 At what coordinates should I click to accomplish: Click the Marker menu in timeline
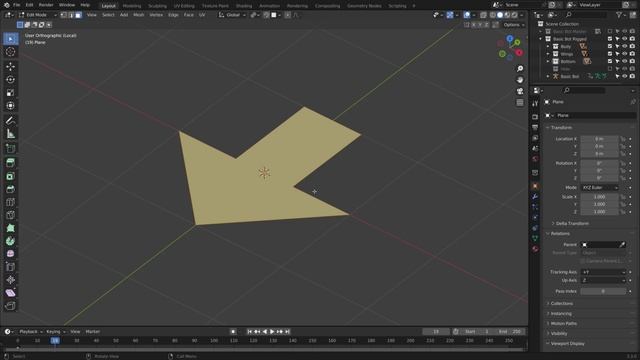tap(93, 332)
